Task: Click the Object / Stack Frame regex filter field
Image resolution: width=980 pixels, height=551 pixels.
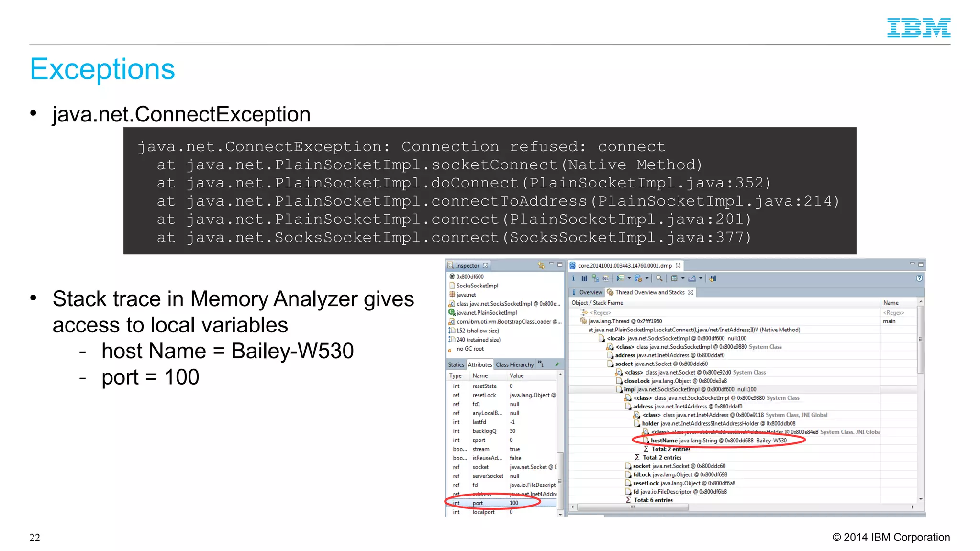Action: tap(601, 312)
